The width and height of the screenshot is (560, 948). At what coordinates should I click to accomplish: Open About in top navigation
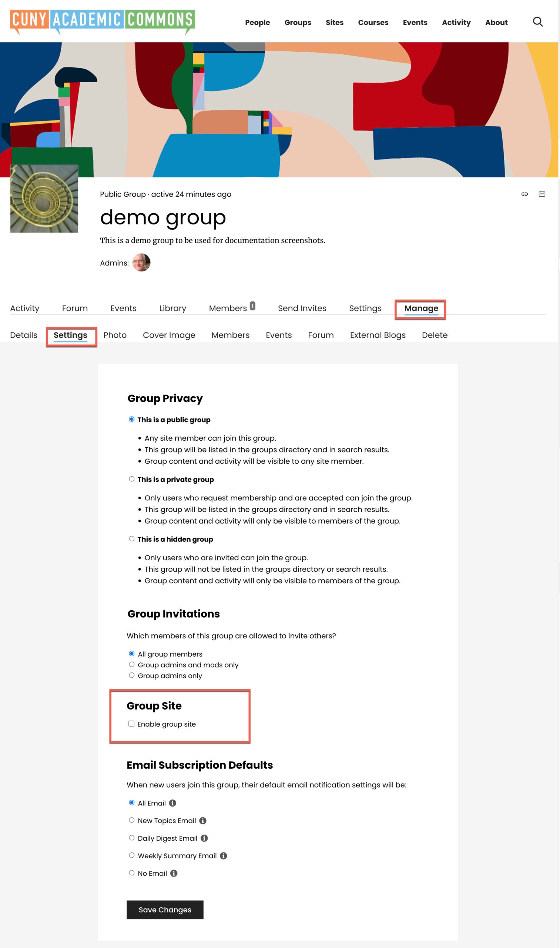[496, 22]
